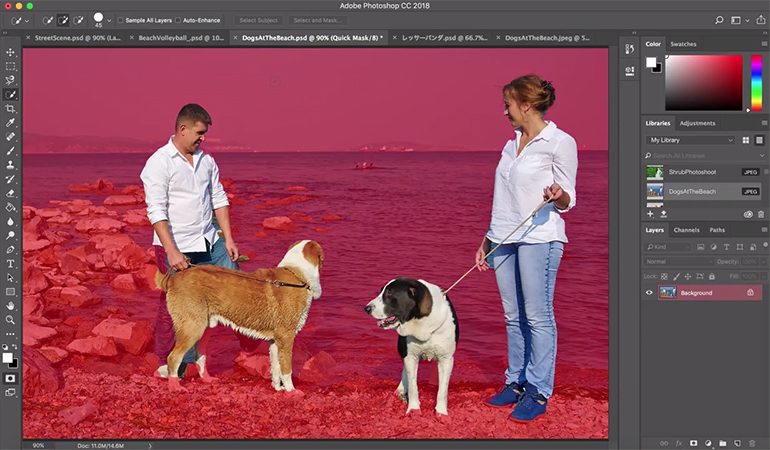Switch to the Channels panel tab
Image resolution: width=770 pixels, height=450 pixels.
click(686, 230)
